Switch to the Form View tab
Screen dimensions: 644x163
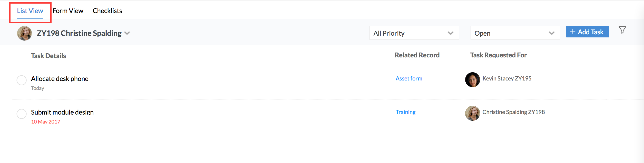(x=68, y=11)
